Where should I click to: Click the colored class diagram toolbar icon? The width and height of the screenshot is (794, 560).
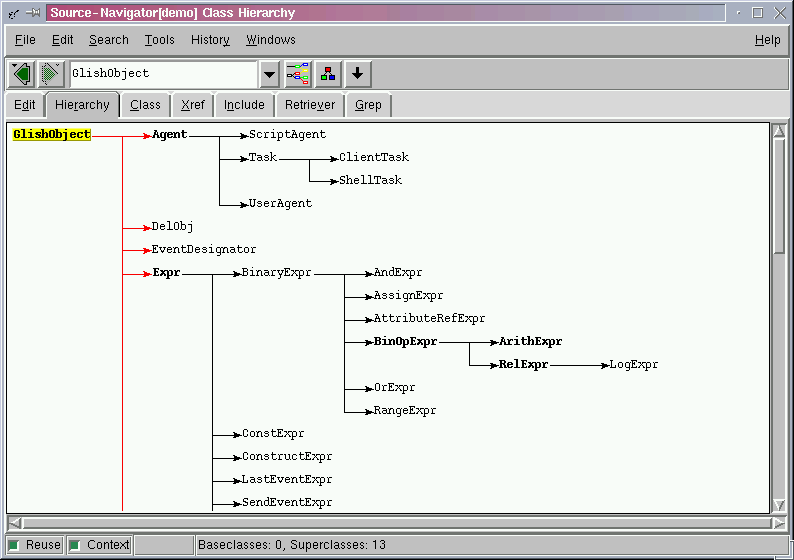click(328, 74)
